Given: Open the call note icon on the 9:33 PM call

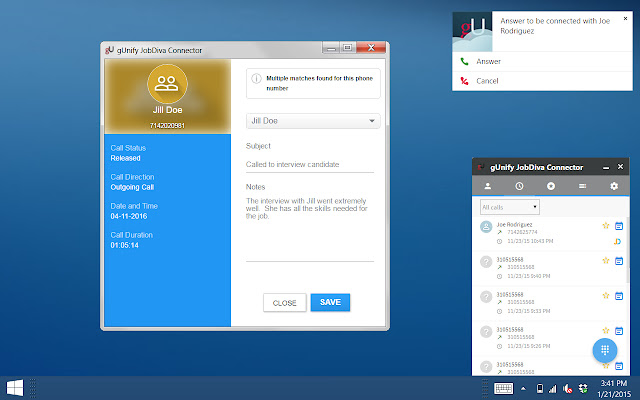Looking at the screenshot, I should [x=619, y=296].
